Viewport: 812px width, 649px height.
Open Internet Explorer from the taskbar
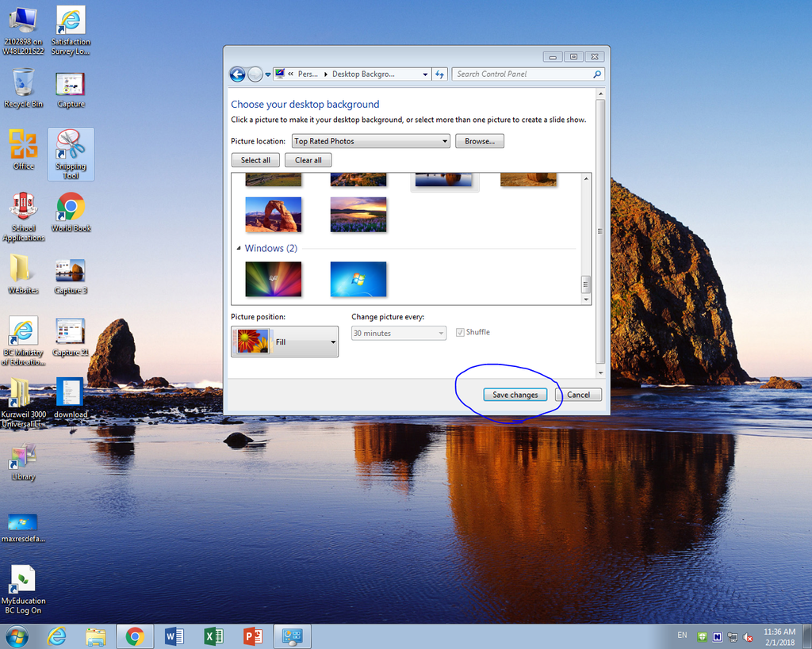pyautogui.click(x=56, y=636)
